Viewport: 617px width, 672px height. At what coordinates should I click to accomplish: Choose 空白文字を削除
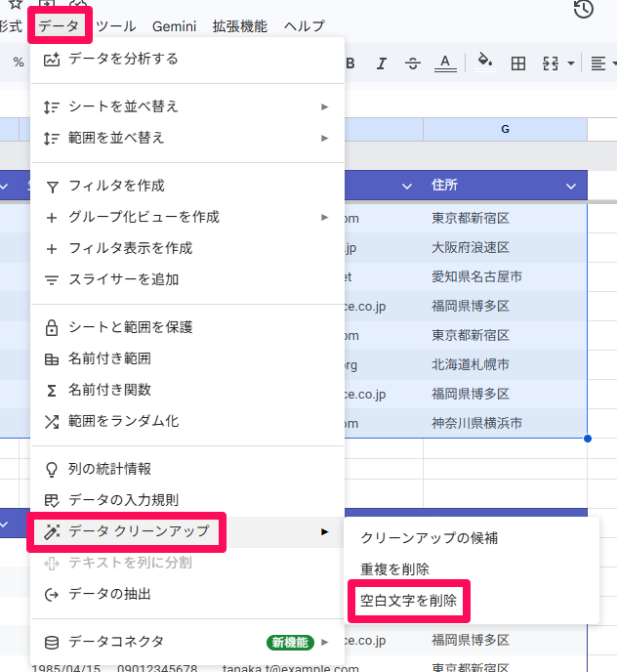pos(472,601)
